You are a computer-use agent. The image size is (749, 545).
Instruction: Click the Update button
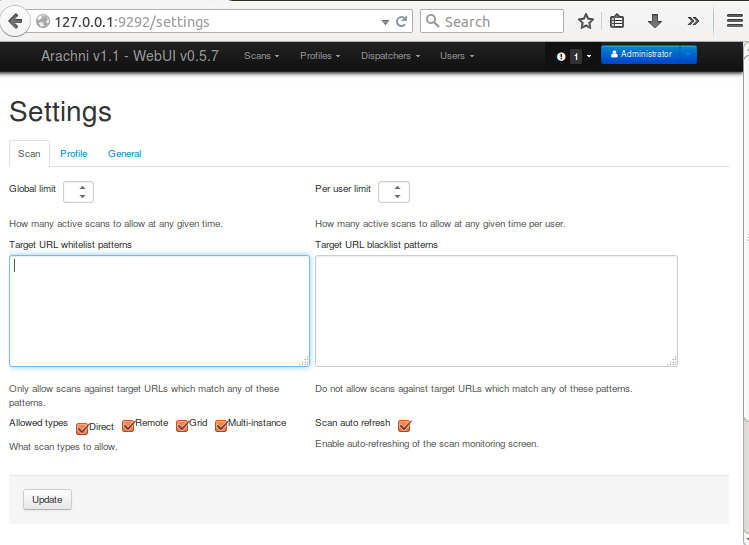[47, 500]
